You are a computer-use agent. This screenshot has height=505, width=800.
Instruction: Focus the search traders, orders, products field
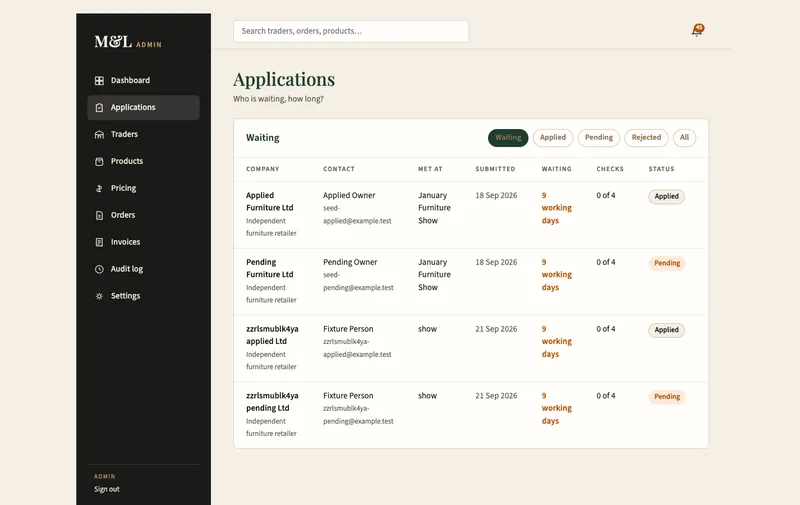coord(351,32)
